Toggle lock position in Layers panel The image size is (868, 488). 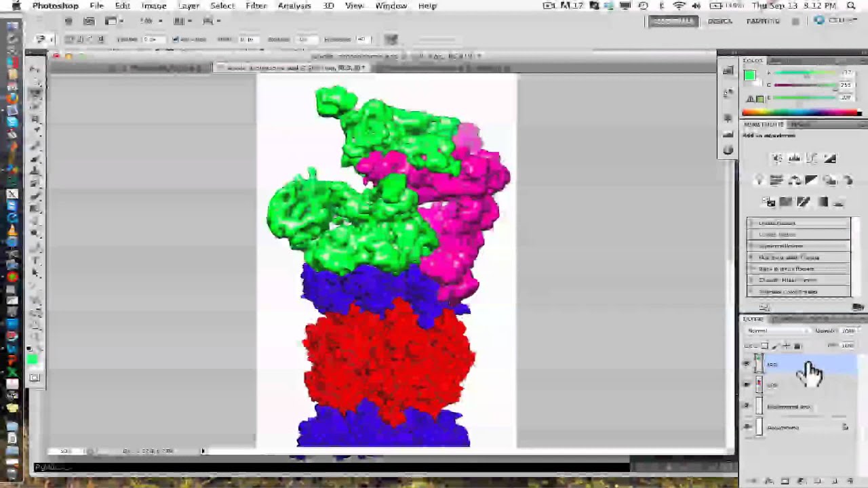786,346
